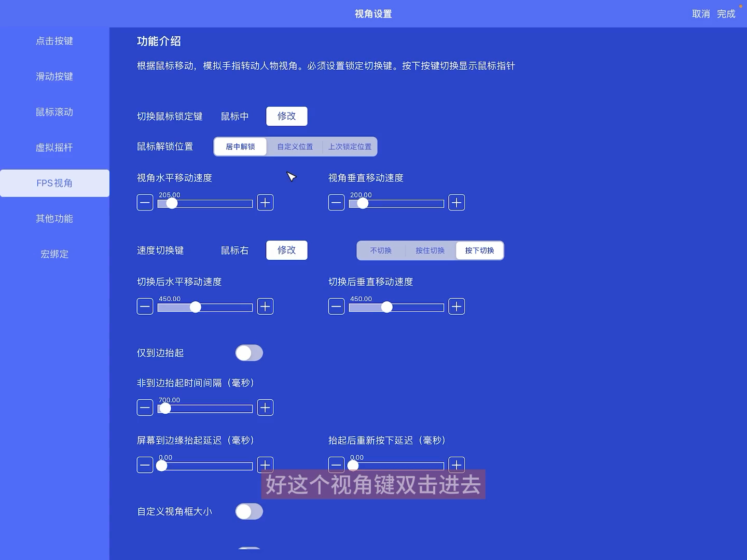Viewport: 747px width, 560px height.
Task: Decrease 非到边抬起时间间隔 with minus icon
Action: pyautogui.click(x=145, y=408)
